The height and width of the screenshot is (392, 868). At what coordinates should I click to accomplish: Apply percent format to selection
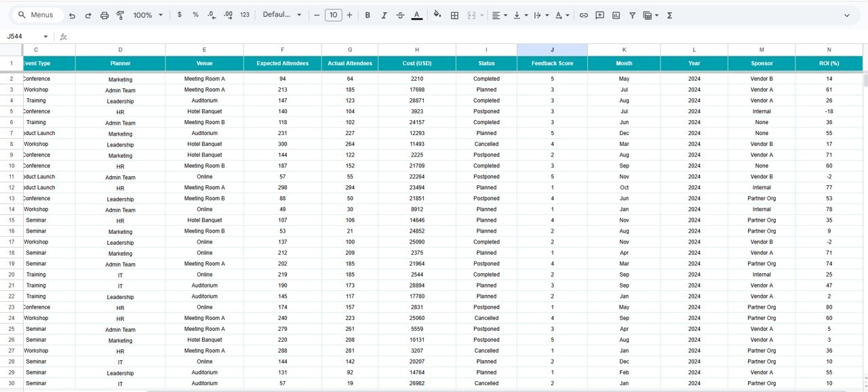click(195, 15)
